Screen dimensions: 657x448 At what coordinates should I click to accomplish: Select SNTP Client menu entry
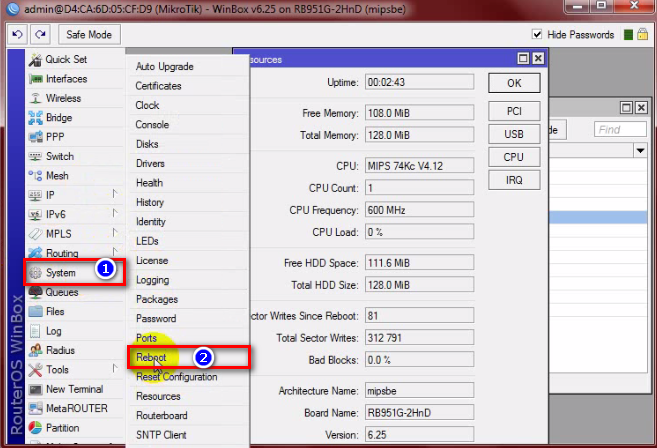[161, 435]
